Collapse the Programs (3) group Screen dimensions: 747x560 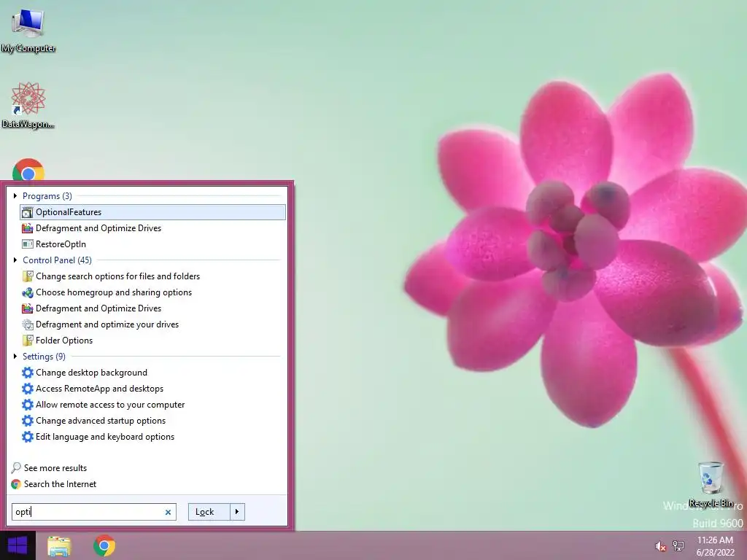[x=15, y=195]
